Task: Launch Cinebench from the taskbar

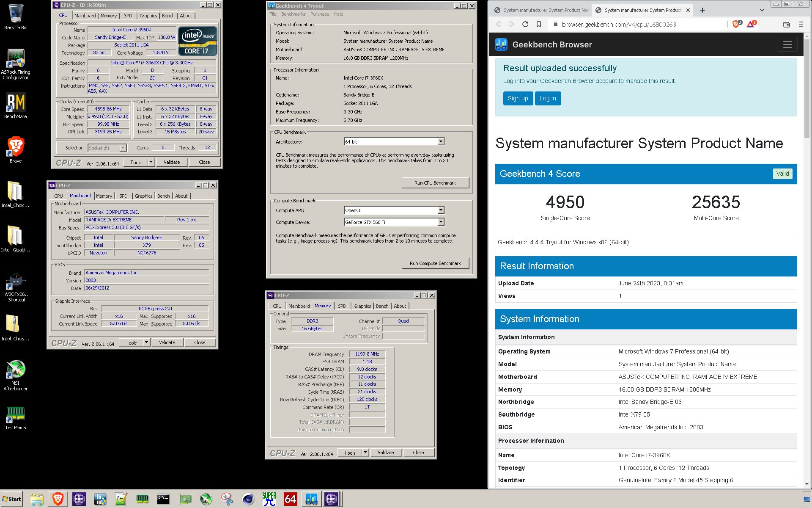Action: [x=248, y=500]
